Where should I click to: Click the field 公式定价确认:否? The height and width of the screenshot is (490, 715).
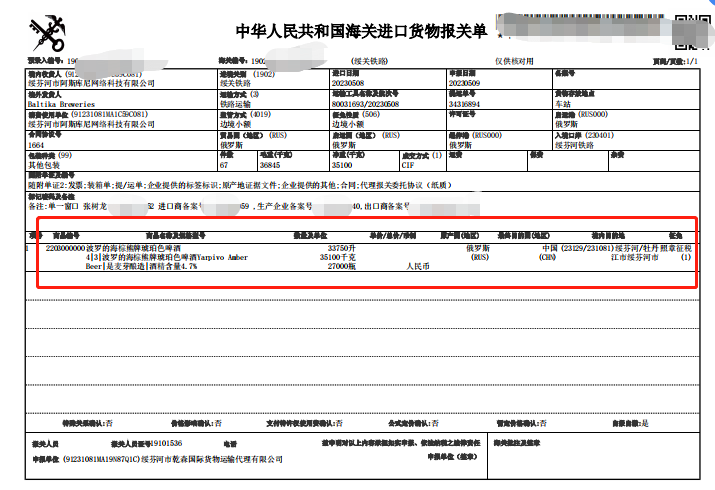(414, 423)
